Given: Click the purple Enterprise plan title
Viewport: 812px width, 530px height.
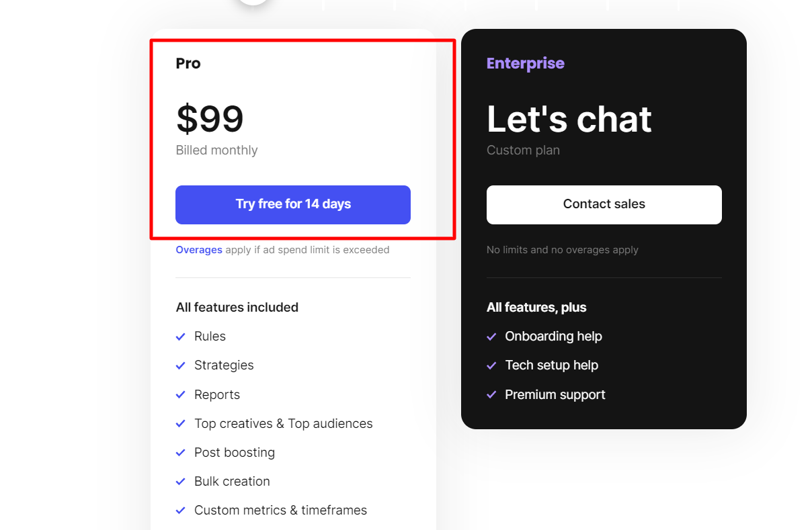Looking at the screenshot, I should coord(525,63).
